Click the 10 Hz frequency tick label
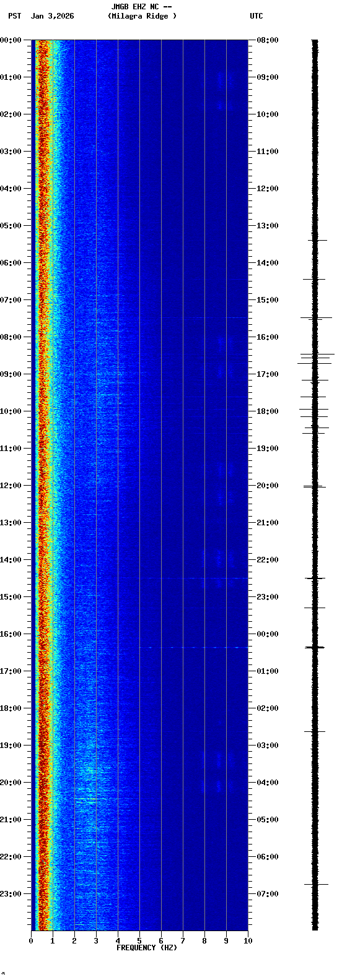 [248, 941]
